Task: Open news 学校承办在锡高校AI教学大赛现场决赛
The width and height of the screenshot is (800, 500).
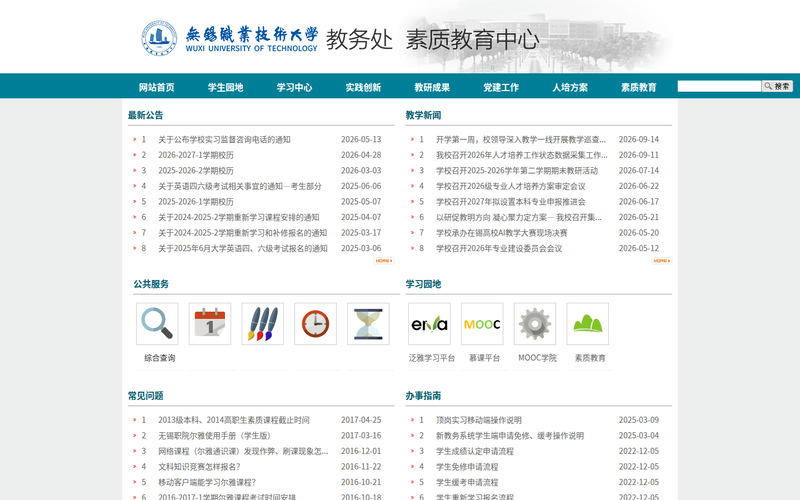Action: pos(502,233)
